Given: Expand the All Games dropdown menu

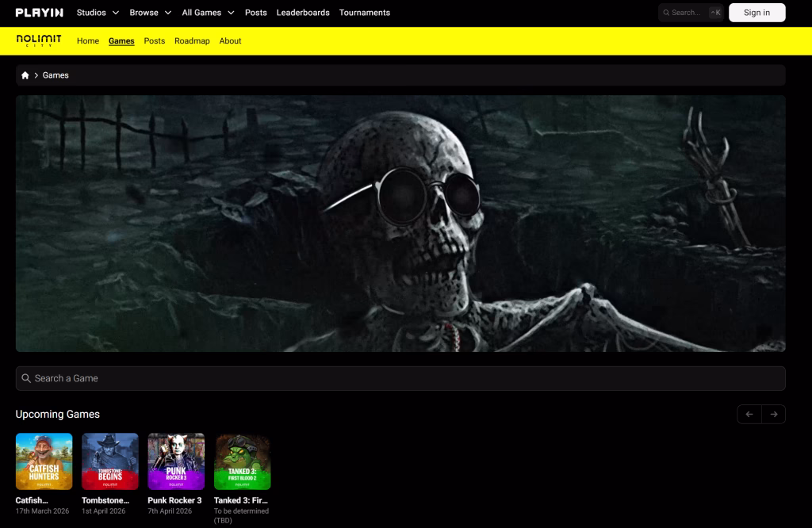Looking at the screenshot, I should point(208,13).
